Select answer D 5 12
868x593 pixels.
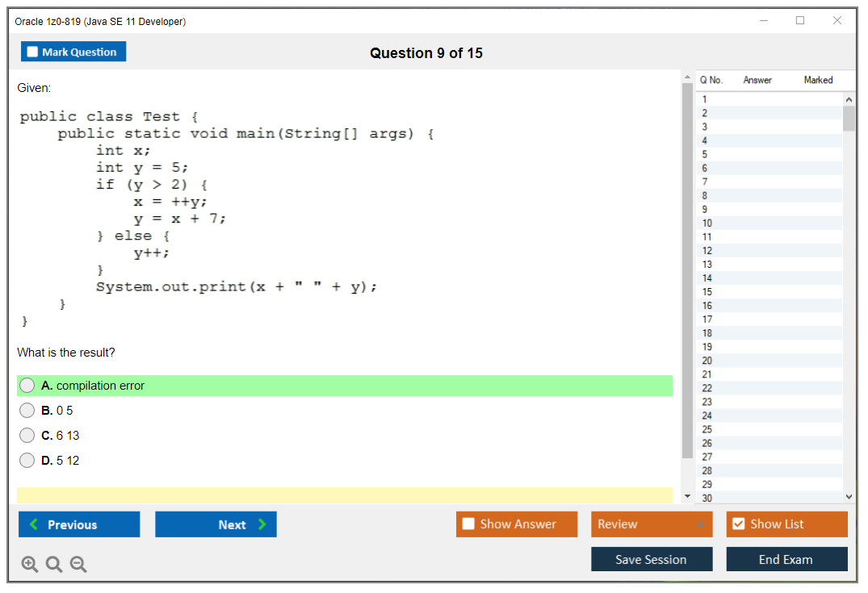(x=27, y=461)
